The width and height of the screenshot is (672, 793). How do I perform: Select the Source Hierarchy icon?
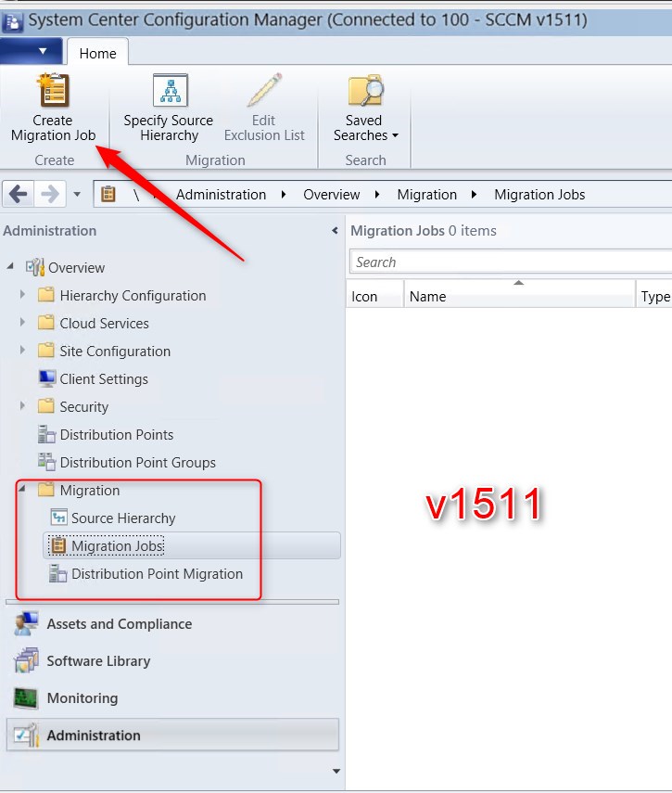click(58, 518)
